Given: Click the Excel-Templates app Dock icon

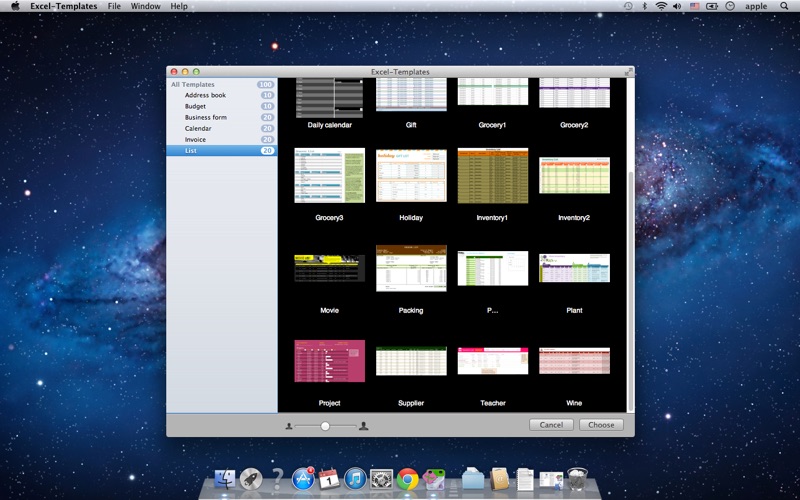Looking at the screenshot, I should pos(434,479).
